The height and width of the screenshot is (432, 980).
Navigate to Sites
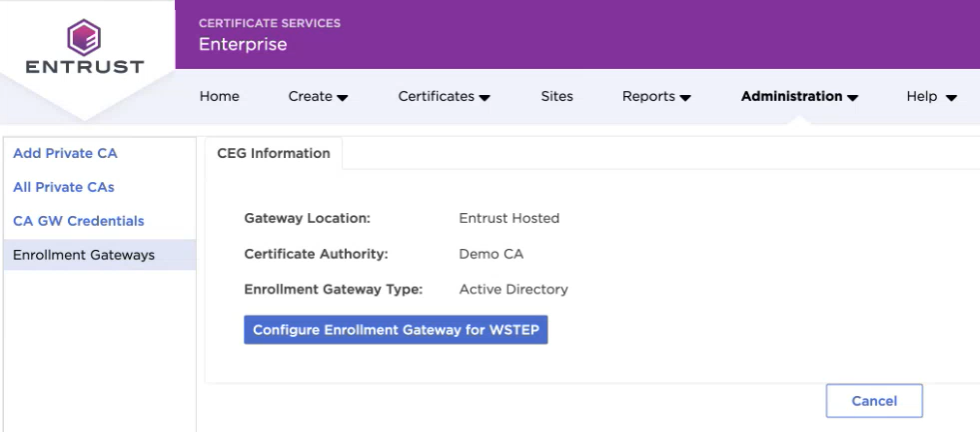coord(556,97)
